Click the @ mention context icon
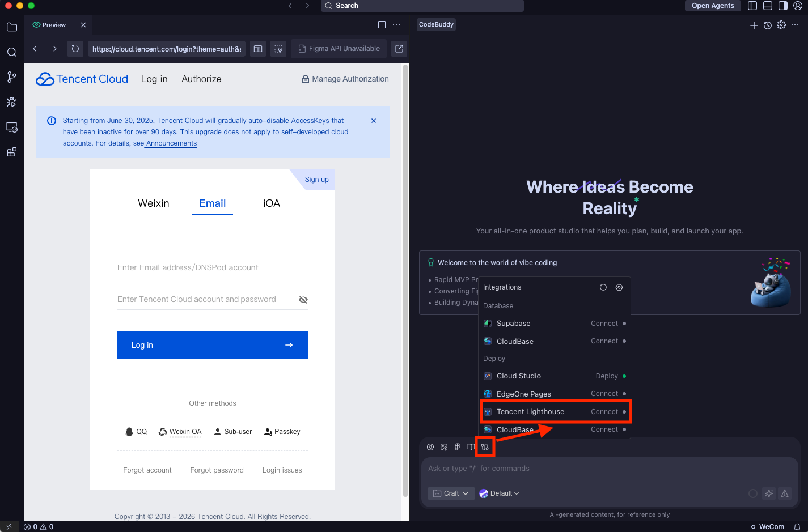This screenshot has height=532, width=808. [x=430, y=447]
